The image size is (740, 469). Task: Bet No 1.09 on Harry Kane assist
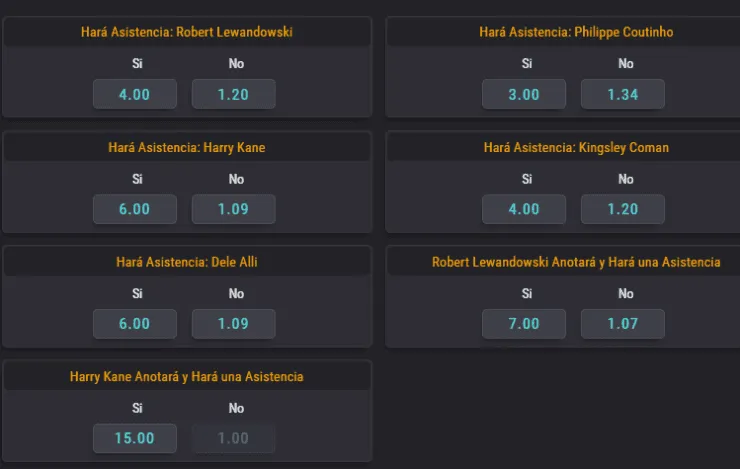click(x=234, y=209)
